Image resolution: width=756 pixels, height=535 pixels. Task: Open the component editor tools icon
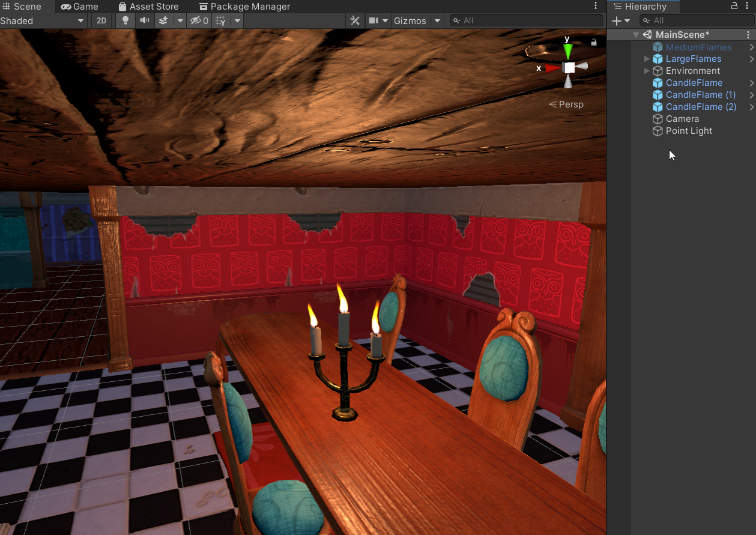(x=355, y=20)
